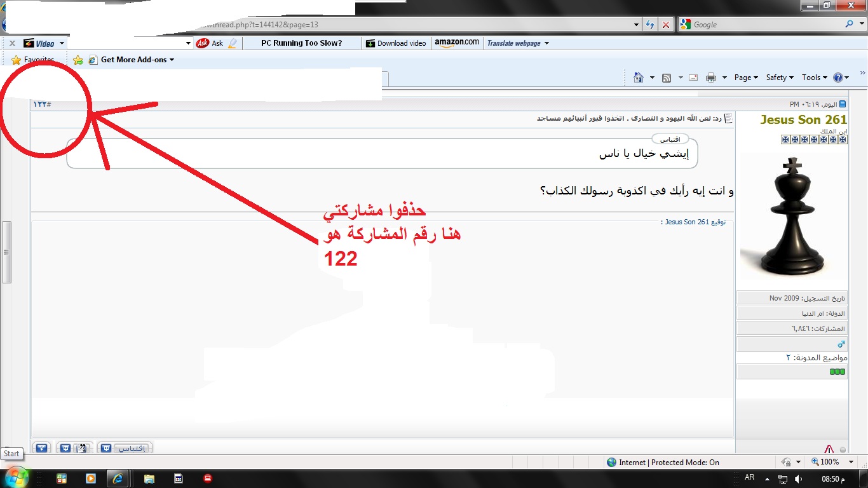The image size is (868, 488).
Task: Open the Tools menu
Action: 814,78
